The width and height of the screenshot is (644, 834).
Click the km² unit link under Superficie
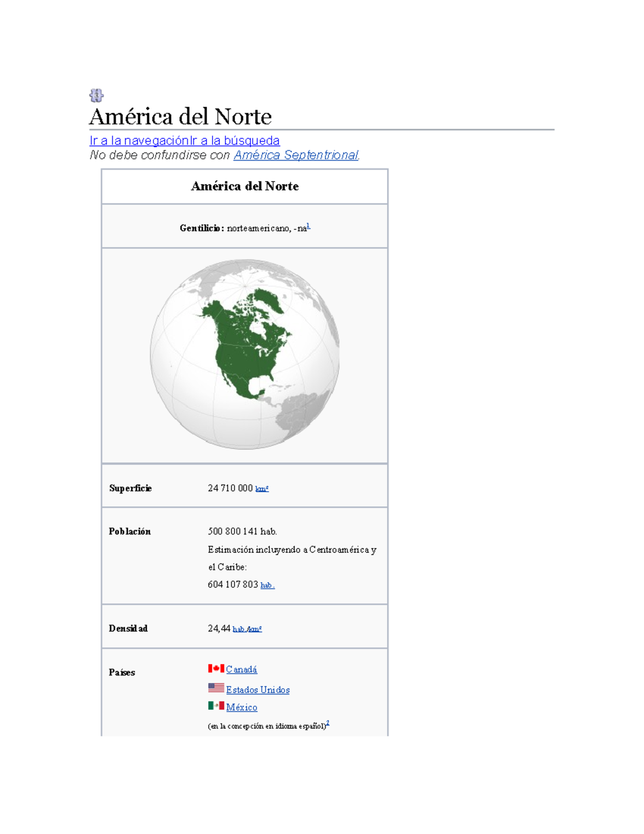tap(261, 489)
